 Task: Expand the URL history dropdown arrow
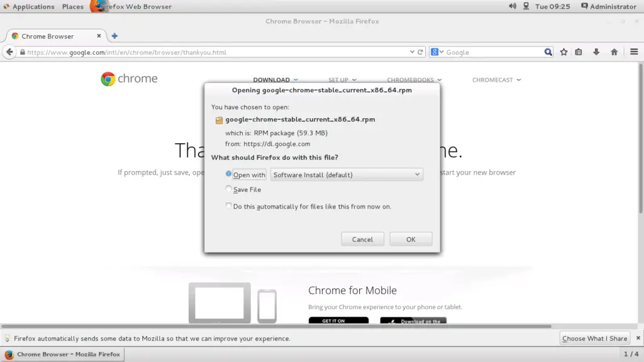click(x=412, y=52)
